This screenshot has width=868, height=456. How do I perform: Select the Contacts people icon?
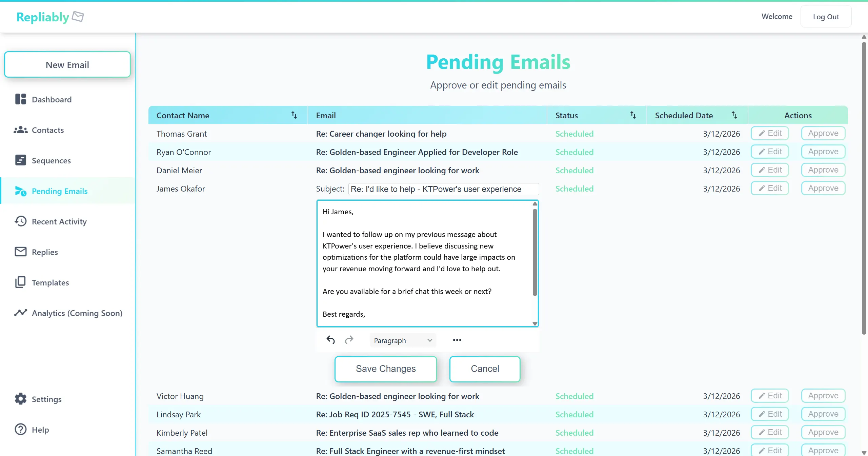coord(20,130)
